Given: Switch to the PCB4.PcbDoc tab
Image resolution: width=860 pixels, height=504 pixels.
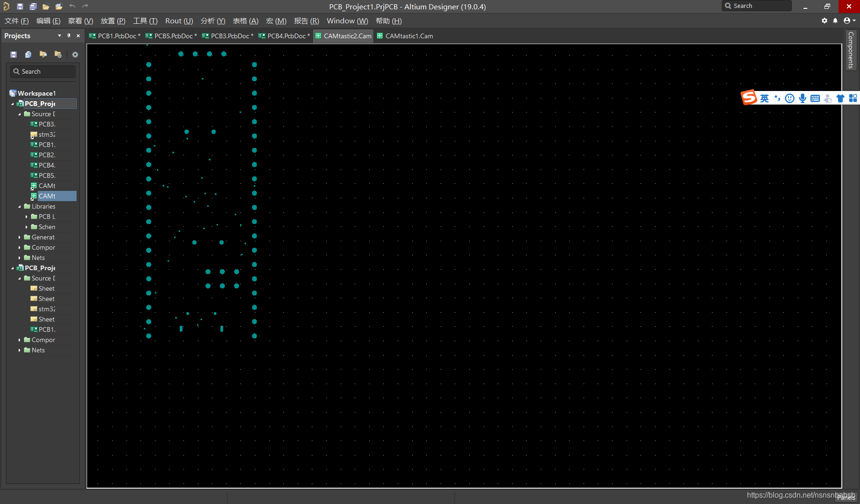Looking at the screenshot, I should tap(284, 36).
